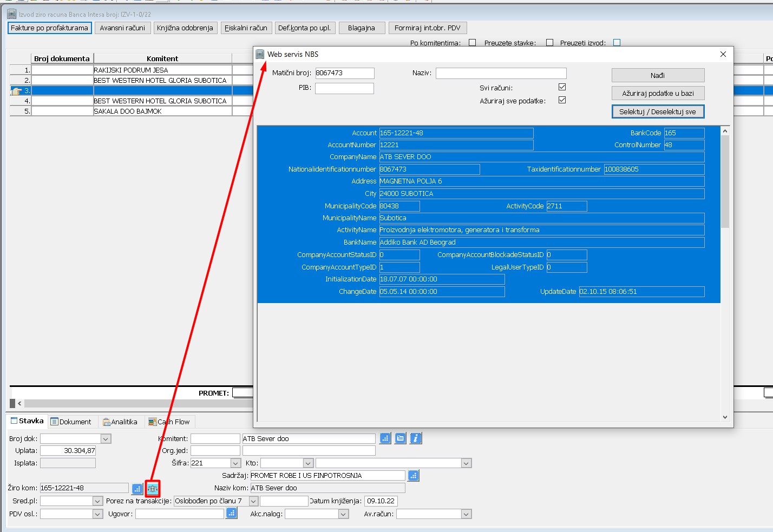Toggle the Svi računi checkbox
Viewport: 773px width, 532px height.
(562, 87)
